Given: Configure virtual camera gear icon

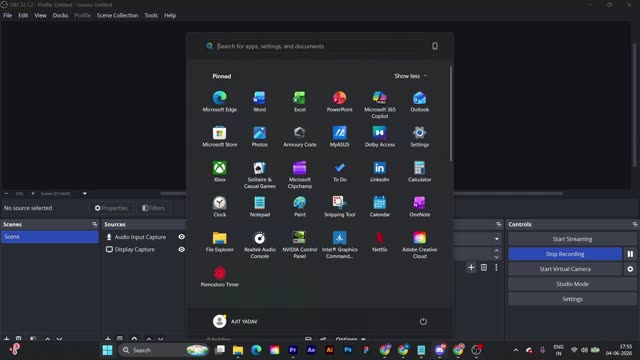Looking at the screenshot, I should (x=630, y=269).
